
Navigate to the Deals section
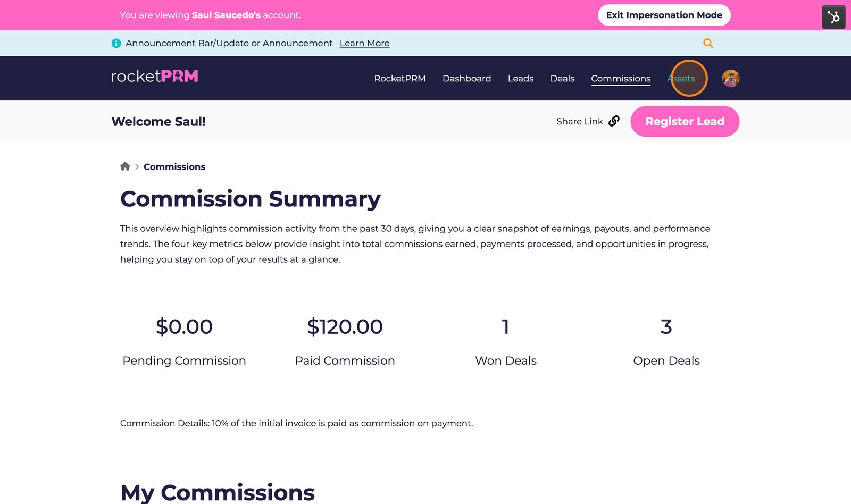click(x=562, y=78)
